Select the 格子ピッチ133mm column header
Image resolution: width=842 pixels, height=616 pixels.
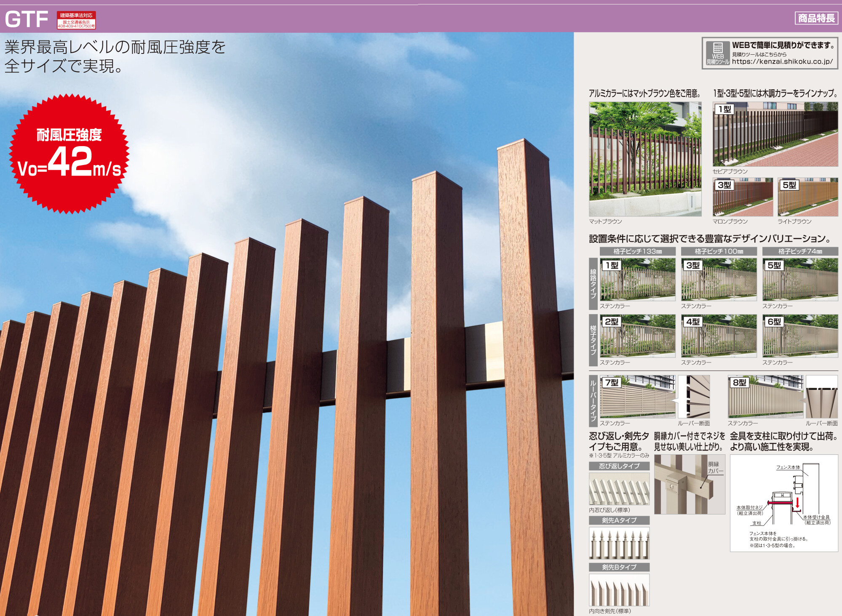[637, 251]
